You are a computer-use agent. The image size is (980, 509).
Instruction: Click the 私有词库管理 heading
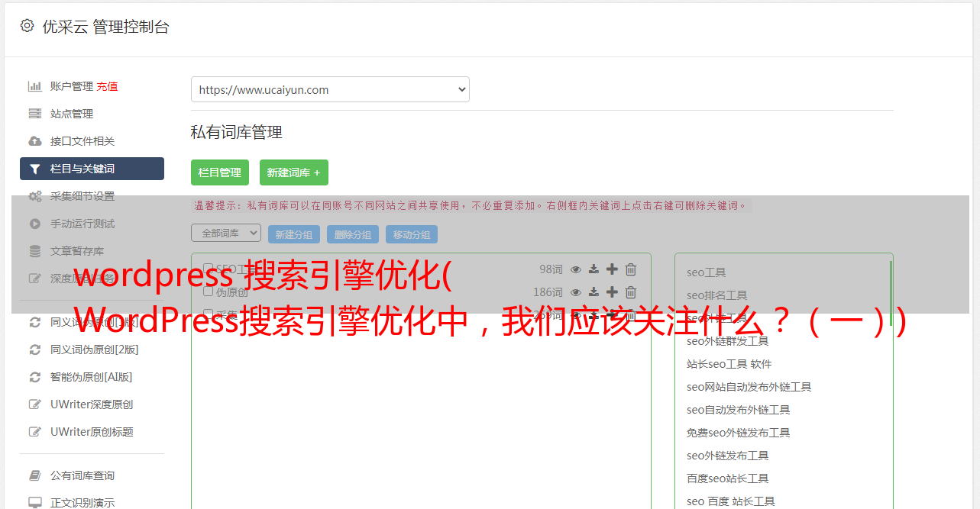tap(237, 132)
